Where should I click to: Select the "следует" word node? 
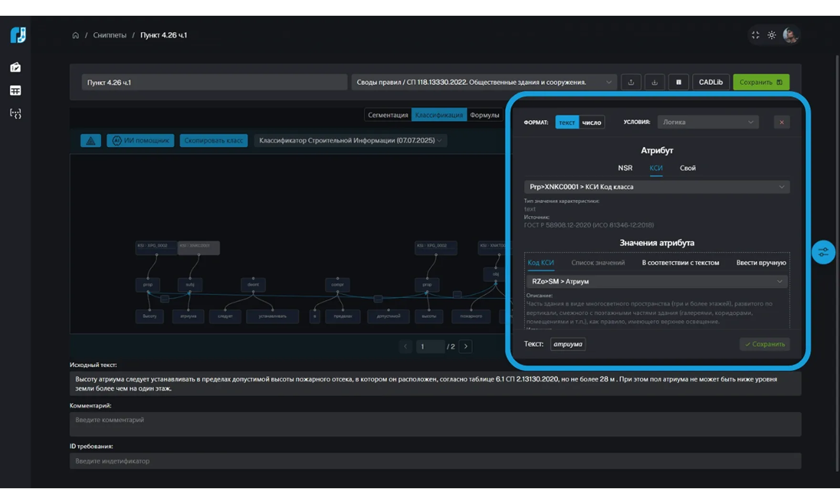(225, 316)
